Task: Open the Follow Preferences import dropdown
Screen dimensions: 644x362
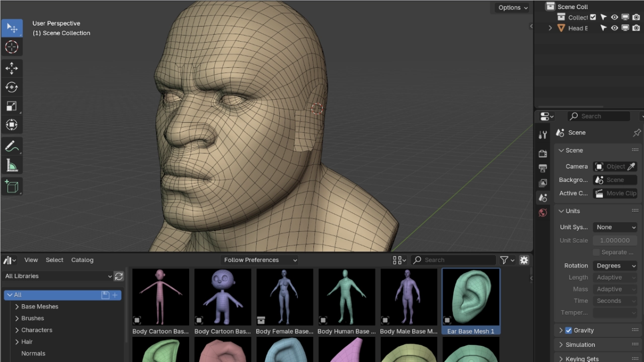Action: 260,260
